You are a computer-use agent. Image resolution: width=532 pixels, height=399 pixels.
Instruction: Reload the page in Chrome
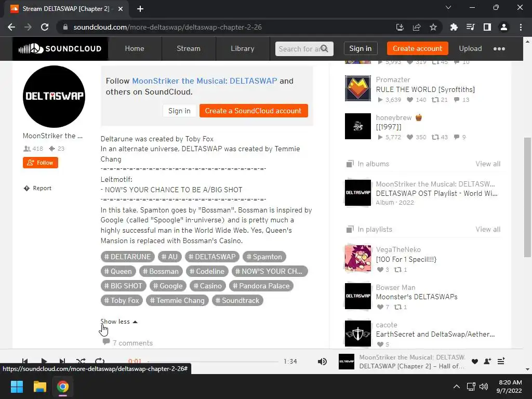point(45,27)
